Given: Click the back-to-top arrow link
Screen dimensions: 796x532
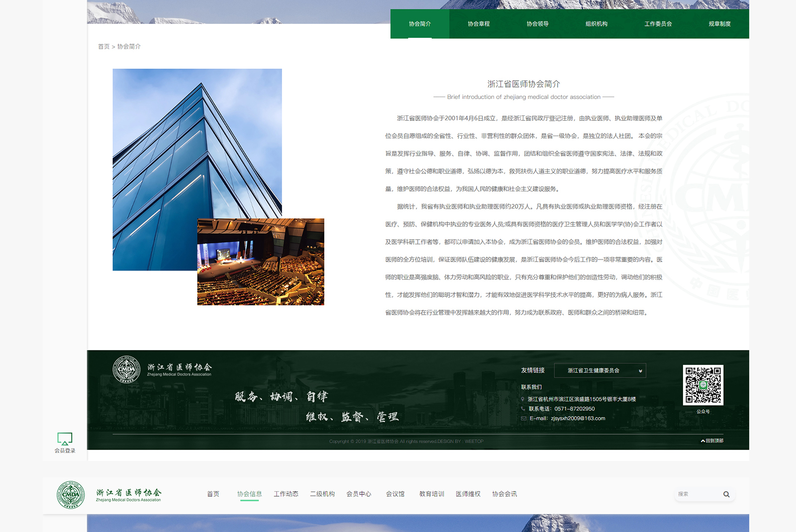Looking at the screenshot, I should (x=712, y=441).
